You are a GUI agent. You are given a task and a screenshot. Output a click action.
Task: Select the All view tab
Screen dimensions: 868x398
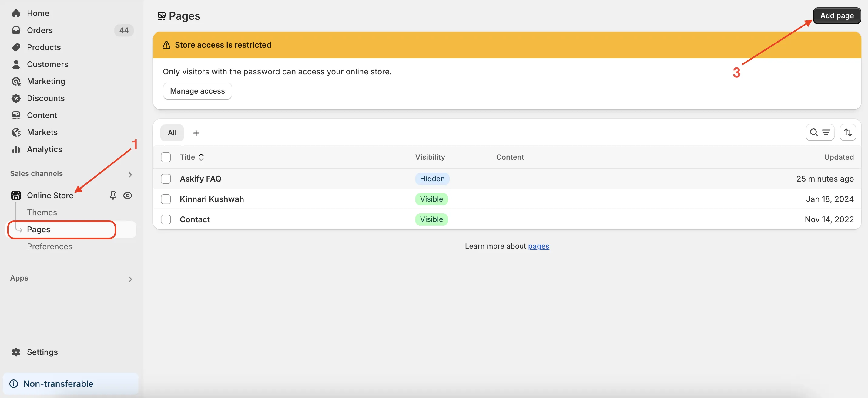coord(172,133)
